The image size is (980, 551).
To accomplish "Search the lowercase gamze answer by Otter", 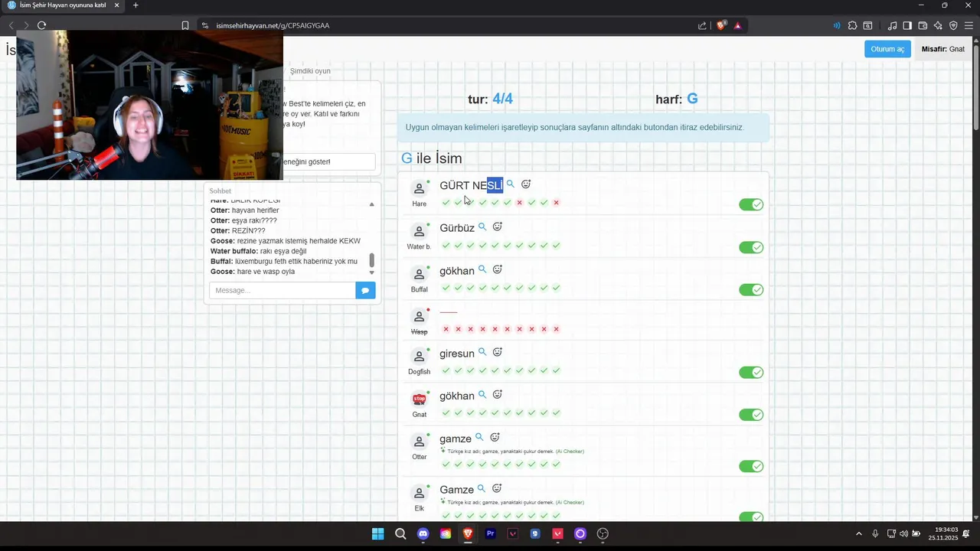I will [x=479, y=438].
